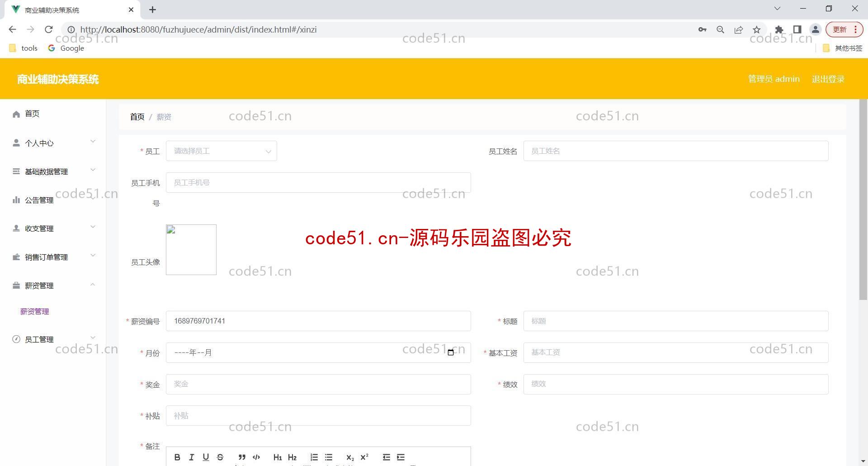
Task: Toggle strikethrough formatting in editor toolbar
Action: [x=220, y=457]
